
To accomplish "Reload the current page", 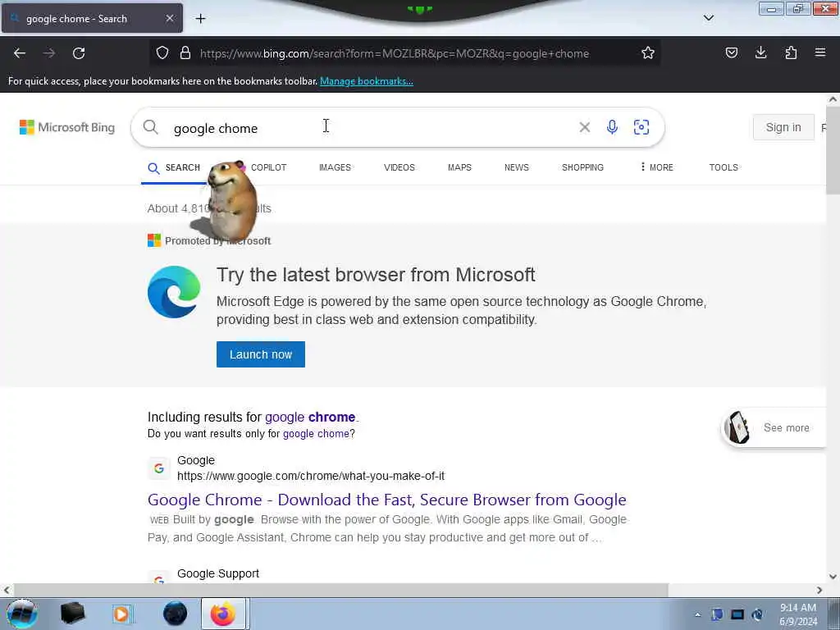I will 79,53.
